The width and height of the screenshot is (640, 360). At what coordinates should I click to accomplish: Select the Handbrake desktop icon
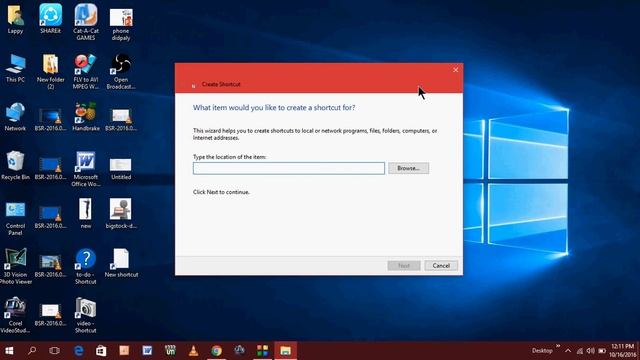(x=86, y=117)
